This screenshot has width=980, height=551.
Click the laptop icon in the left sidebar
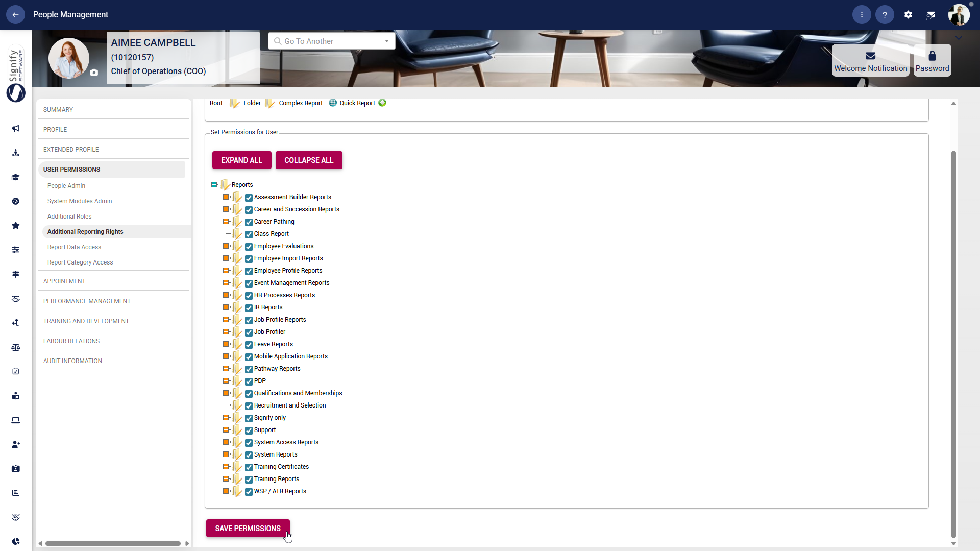16,420
